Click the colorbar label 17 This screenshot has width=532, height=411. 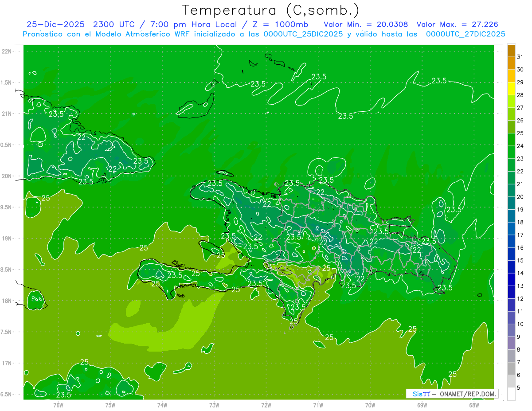click(x=520, y=235)
